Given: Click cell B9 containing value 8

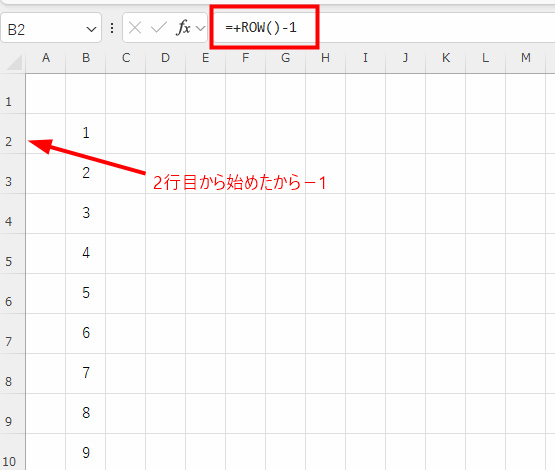Looking at the screenshot, I should coord(86,414).
